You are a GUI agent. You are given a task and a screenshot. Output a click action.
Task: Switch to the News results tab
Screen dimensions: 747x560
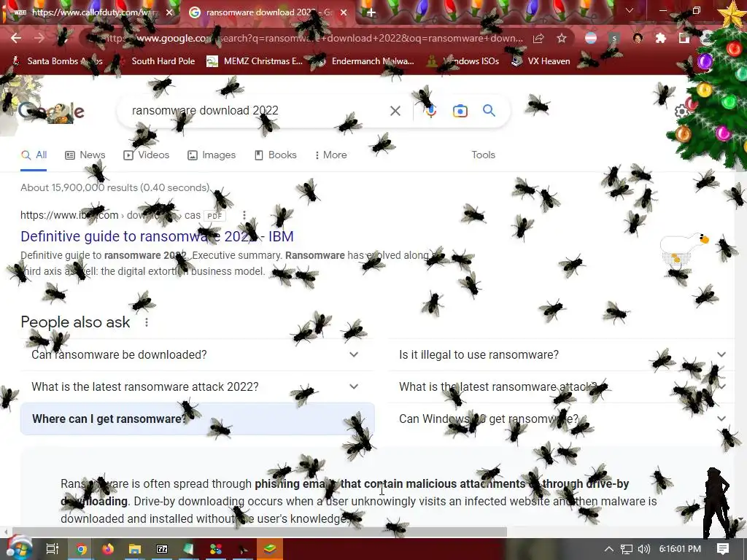click(x=85, y=155)
